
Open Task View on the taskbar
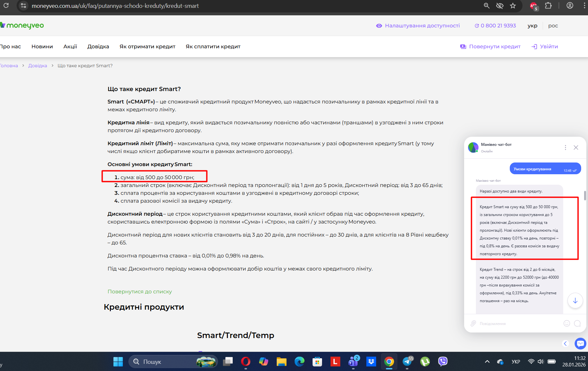tap(228, 362)
